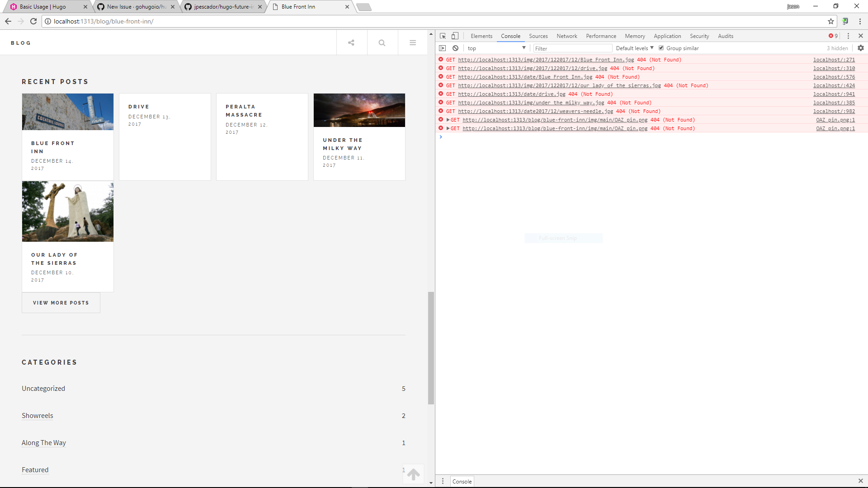Open DevTools settings gear
The height and width of the screenshot is (488, 868).
point(861,48)
